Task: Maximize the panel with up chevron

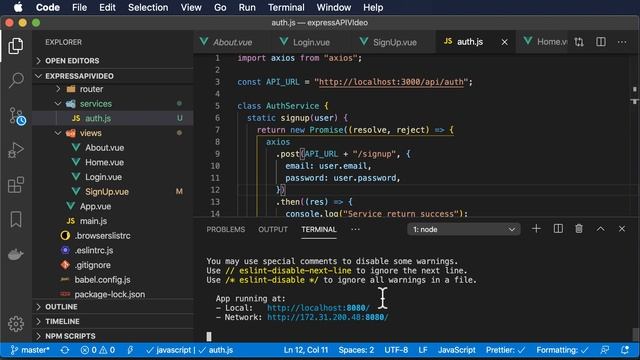Action: [600, 229]
